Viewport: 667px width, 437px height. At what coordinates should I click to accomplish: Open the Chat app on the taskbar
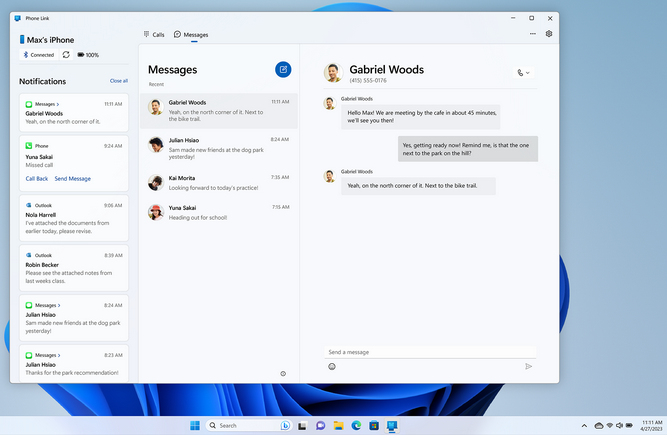tap(320, 426)
